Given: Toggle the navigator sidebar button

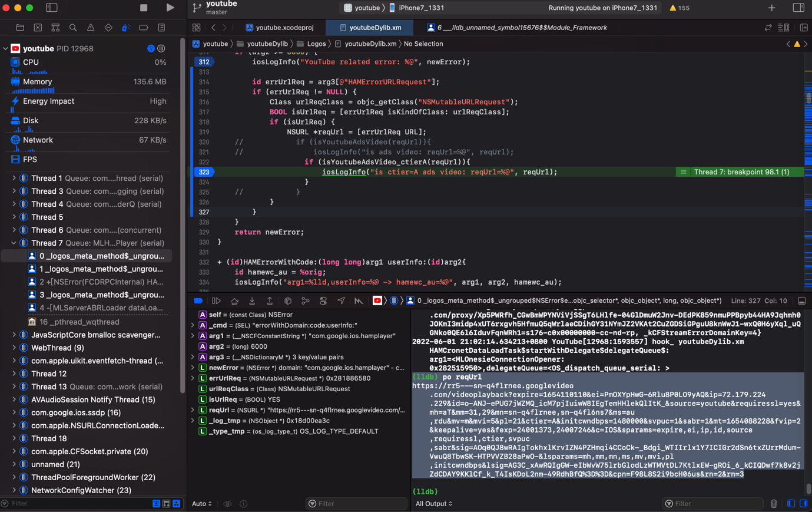Looking at the screenshot, I should tap(52, 8).
